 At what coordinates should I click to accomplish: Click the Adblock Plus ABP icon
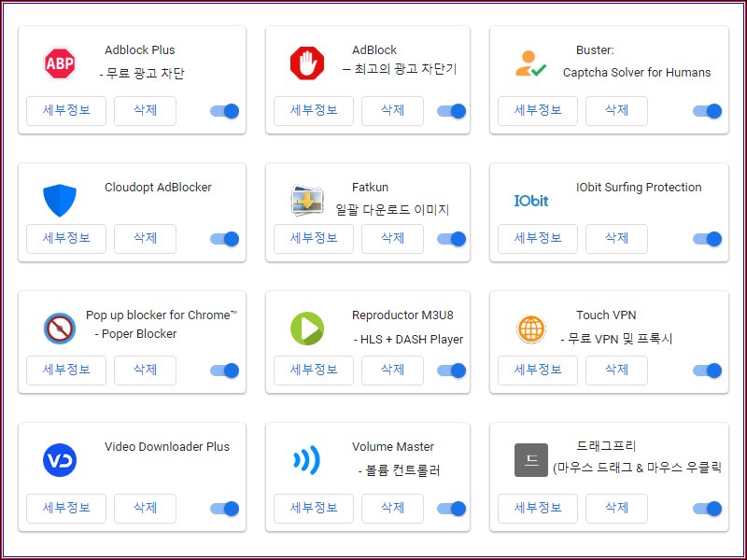coord(60,63)
